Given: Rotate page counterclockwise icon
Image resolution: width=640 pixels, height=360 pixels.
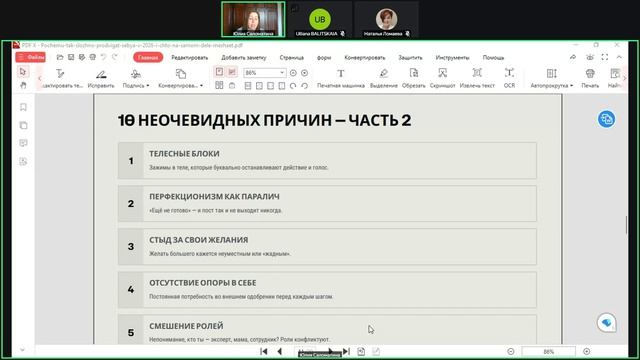Looking at the screenshot, I should coord(304,86).
